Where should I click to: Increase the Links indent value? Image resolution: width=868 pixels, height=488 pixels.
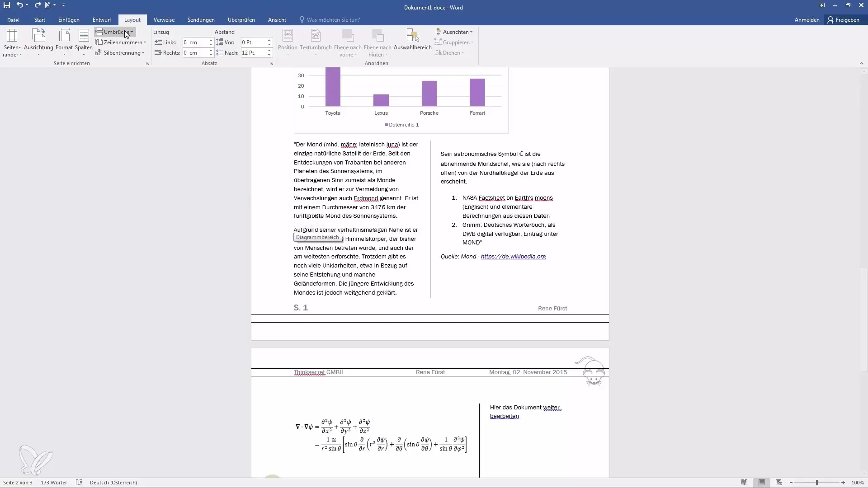211,40
